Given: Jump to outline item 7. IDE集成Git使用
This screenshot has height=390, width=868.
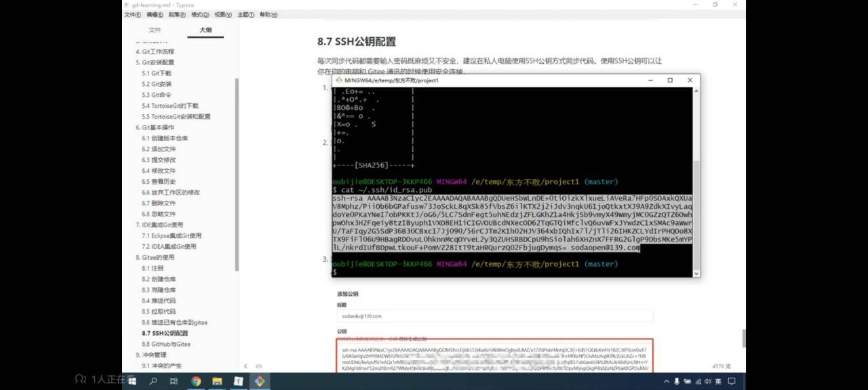Looking at the screenshot, I should [159, 225].
